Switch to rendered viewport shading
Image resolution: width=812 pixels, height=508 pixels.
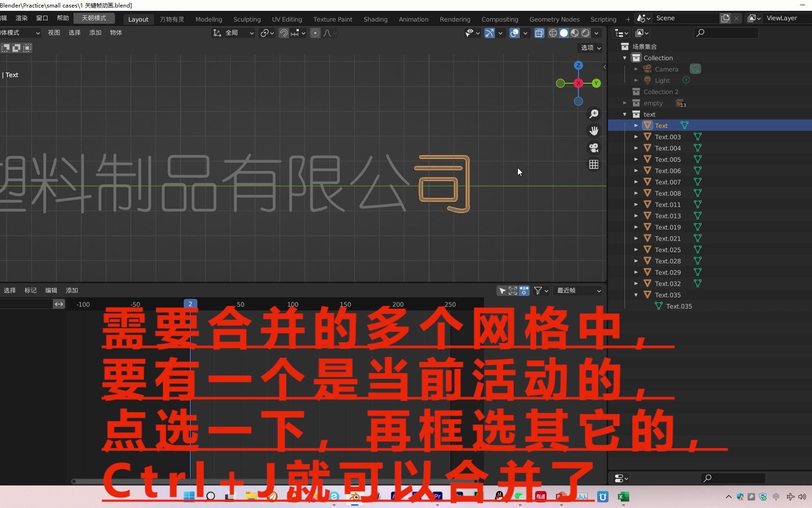[586, 33]
